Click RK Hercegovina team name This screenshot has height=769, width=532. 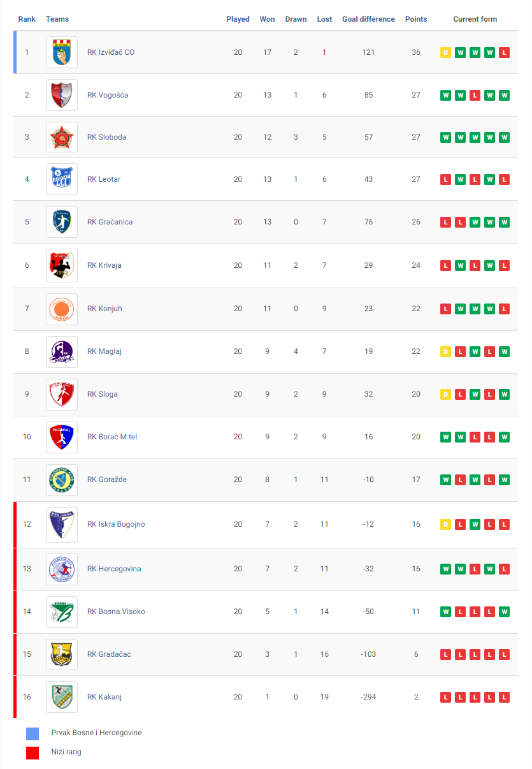[x=114, y=569]
